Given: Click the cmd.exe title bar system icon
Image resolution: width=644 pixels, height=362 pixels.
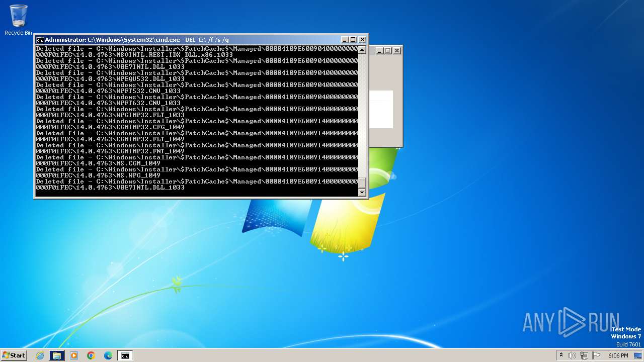Looking at the screenshot, I should coord(40,40).
